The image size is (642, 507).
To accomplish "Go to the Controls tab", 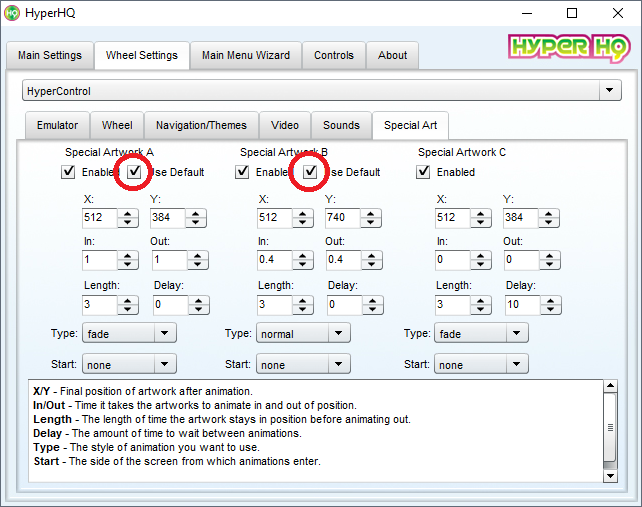I will (x=334, y=55).
